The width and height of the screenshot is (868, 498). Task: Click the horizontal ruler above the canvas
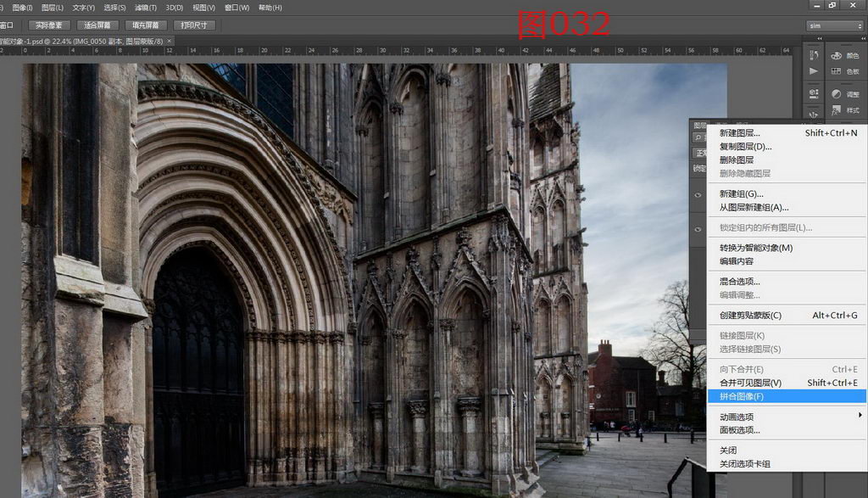point(398,50)
